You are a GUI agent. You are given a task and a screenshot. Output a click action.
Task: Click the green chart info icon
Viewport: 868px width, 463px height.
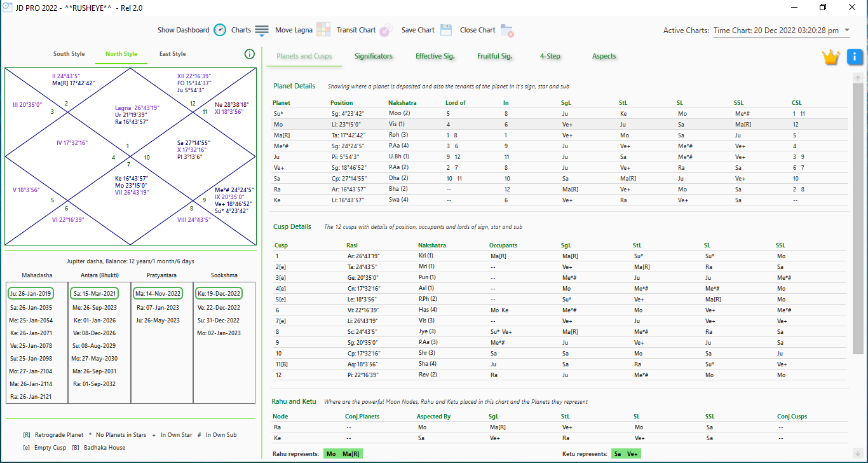coord(250,54)
